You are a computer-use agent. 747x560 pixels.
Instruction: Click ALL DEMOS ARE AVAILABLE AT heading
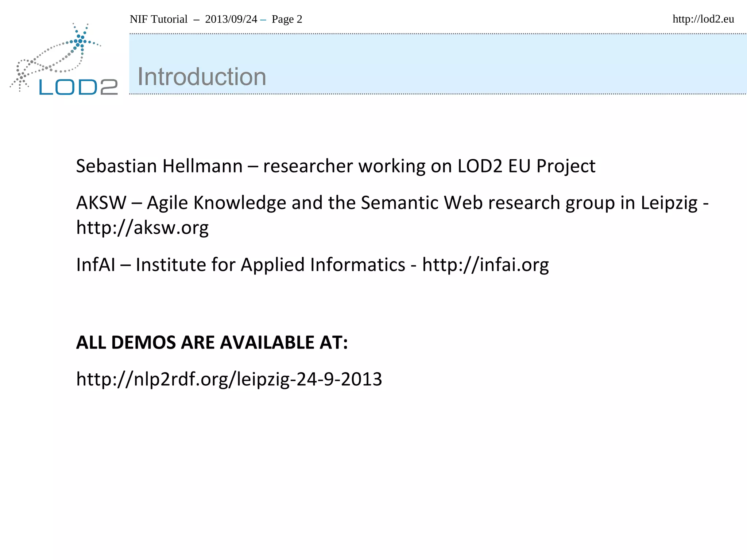(212, 343)
